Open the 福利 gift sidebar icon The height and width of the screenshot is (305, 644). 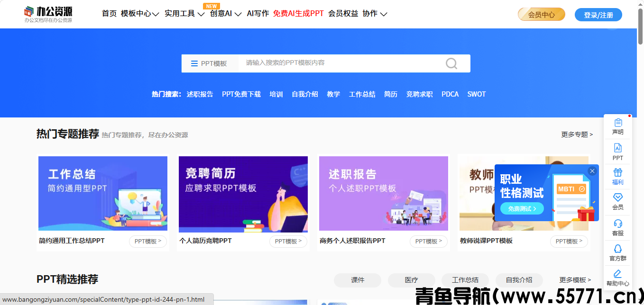(617, 177)
